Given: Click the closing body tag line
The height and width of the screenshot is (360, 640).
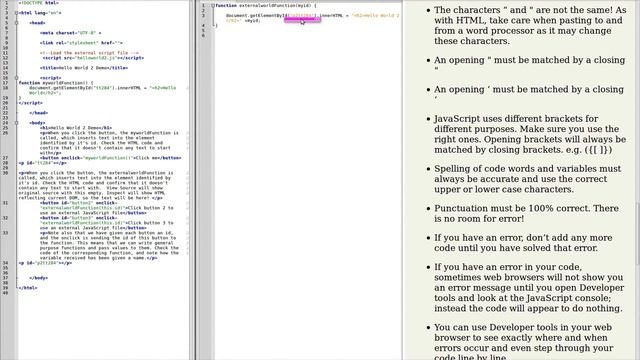Looking at the screenshot, I should (38, 278).
